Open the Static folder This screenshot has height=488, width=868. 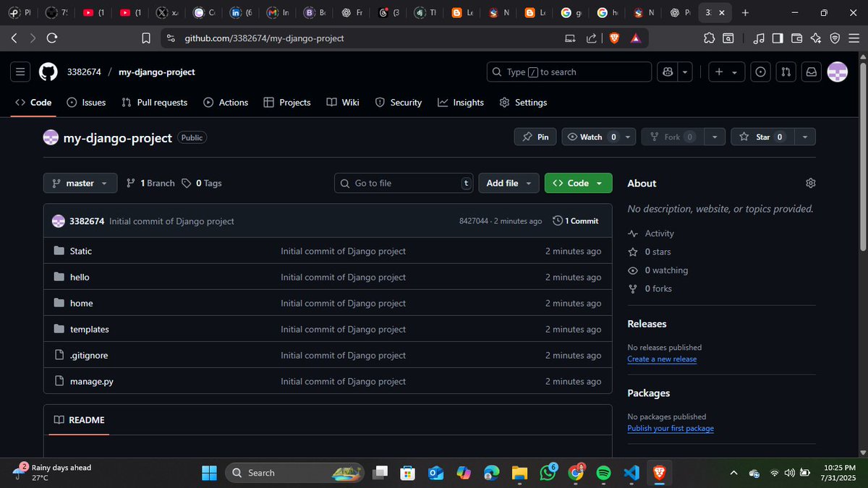coord(81,251)
